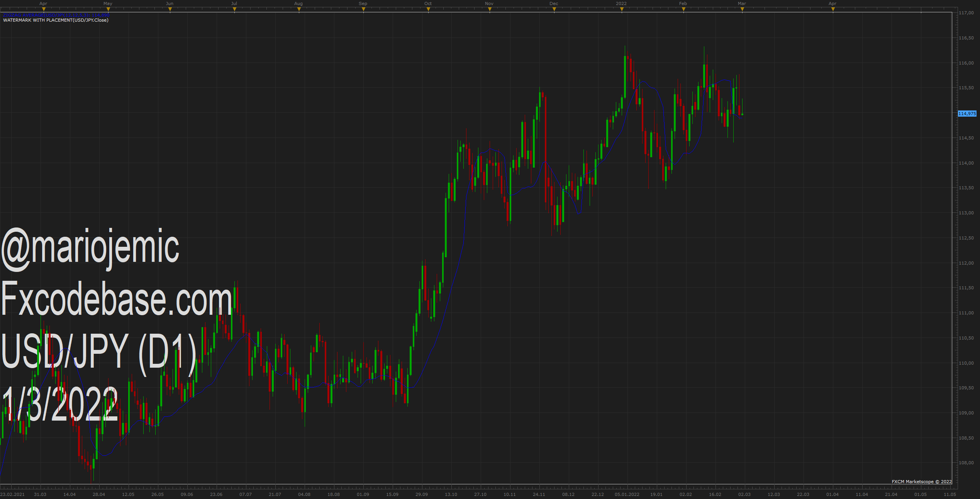Click the 28.04 date axis label

pos(99,494)
